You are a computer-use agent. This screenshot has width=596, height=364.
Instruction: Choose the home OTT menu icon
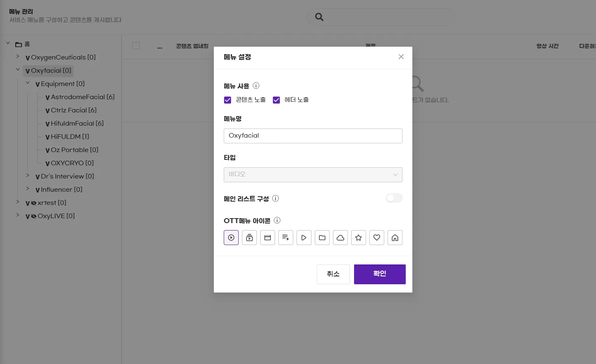[x=395, y=238]
